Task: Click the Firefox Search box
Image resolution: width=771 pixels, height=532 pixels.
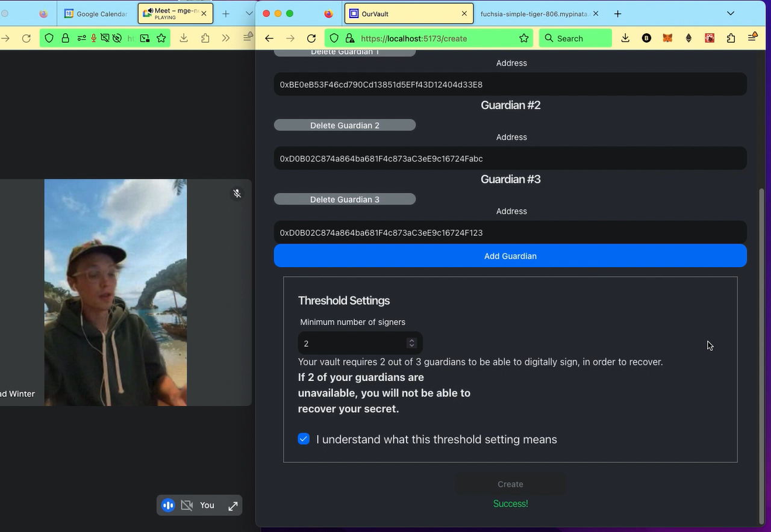Action: click(575, 39)
